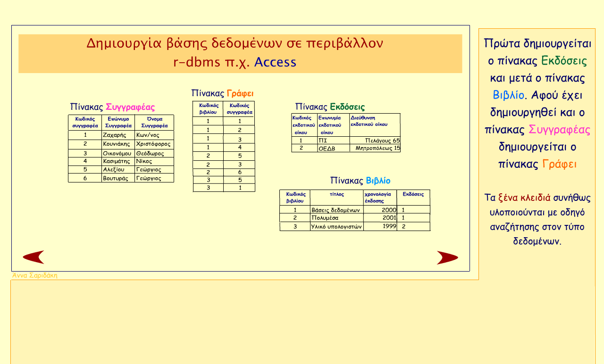Click the author credit Άννα Σαριδάκη
This screenshot has width=604, height=364.
(35, 275)
